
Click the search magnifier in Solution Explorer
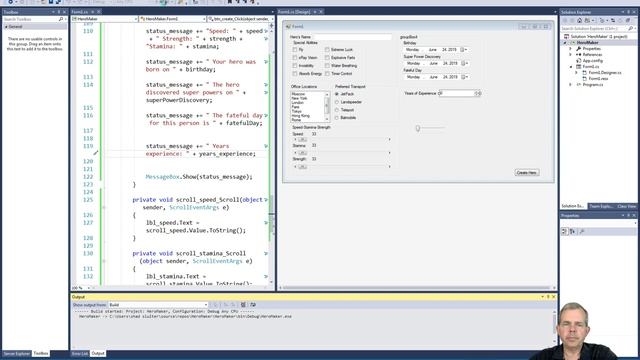click(x=631, y=29)
